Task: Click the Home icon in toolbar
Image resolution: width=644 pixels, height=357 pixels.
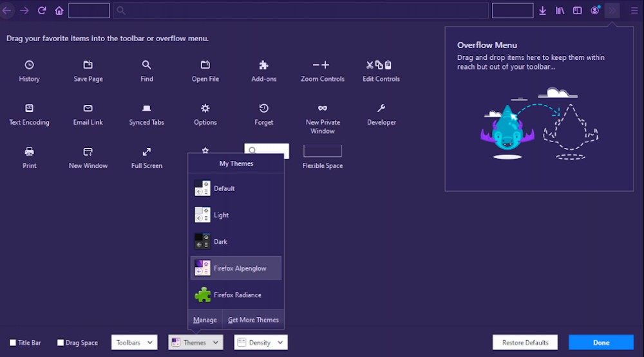Action: pyautogui.click(x=59, y=11)
